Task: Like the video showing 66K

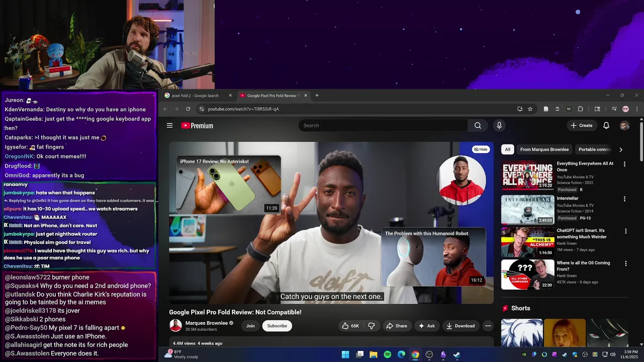Action: pyautogui.click(x=350, y=326)
